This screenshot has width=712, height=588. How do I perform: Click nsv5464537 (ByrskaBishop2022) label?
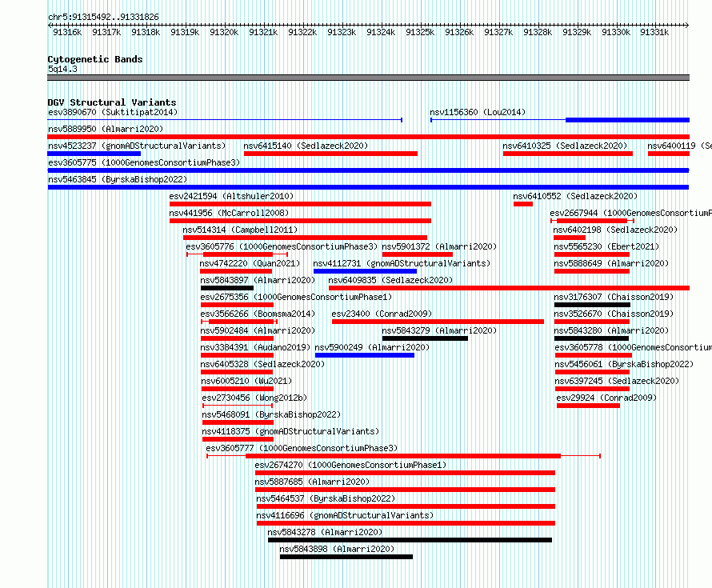click(x=326, y=498)
